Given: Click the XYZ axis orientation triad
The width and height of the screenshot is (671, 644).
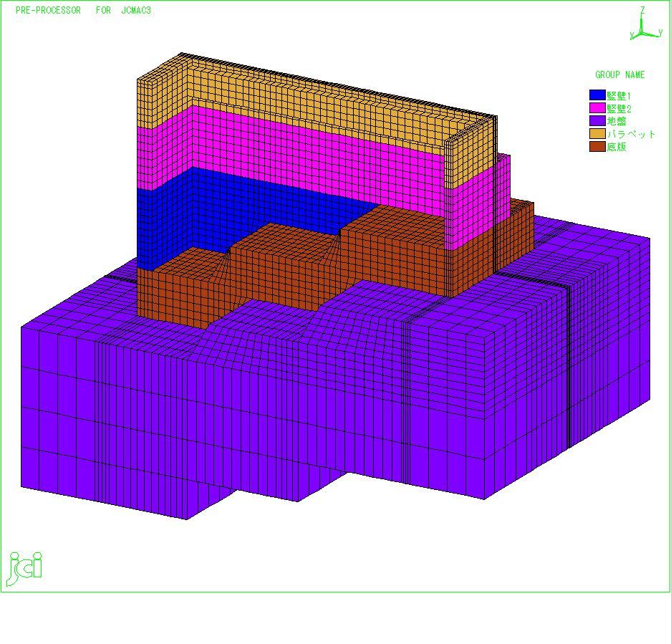Looking at the screenshot, I should pyautogui.click(x=646, y=24).
